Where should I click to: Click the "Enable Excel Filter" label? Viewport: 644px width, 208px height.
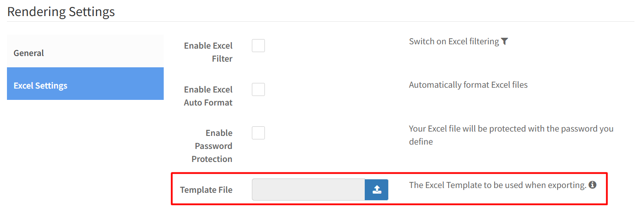coord(208,52)
